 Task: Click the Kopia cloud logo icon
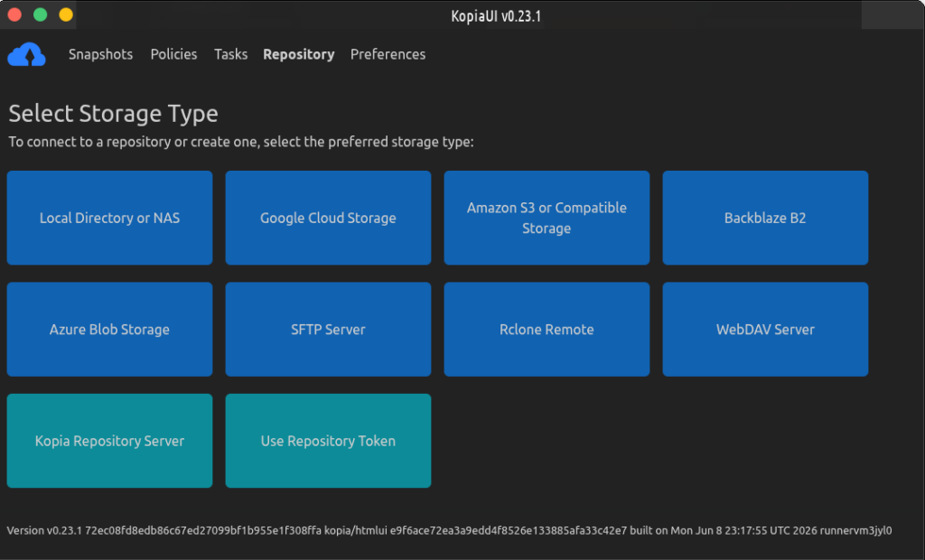[x=26, y=54]
